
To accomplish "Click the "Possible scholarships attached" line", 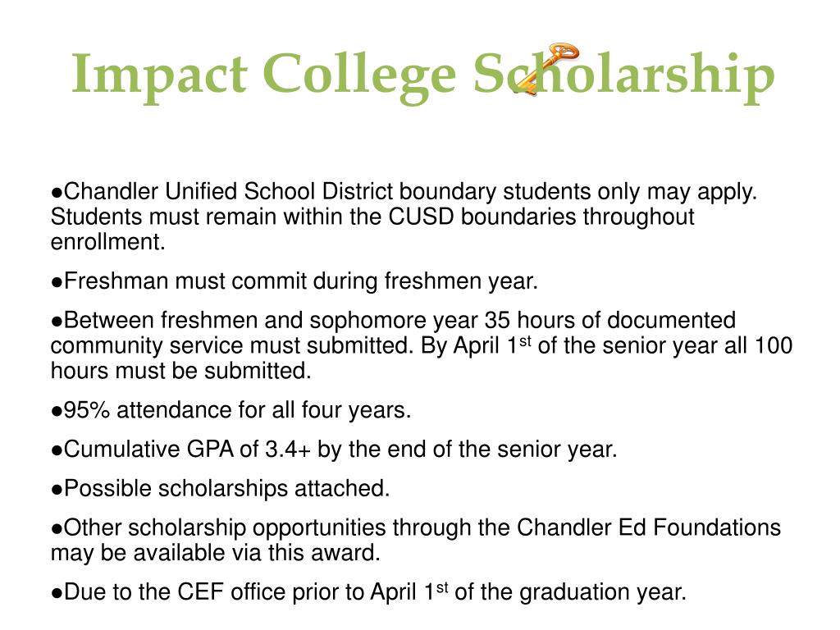I will click(220, 489).
